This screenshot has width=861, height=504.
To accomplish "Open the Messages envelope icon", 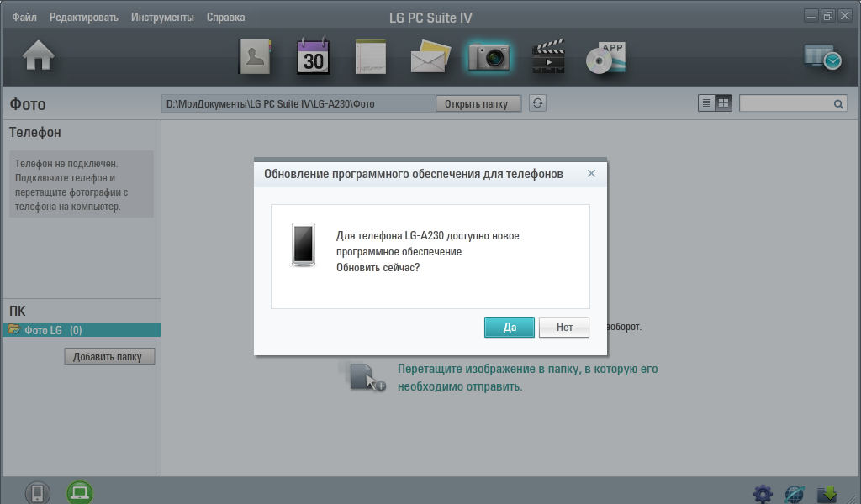I will [x=430, y=56].
